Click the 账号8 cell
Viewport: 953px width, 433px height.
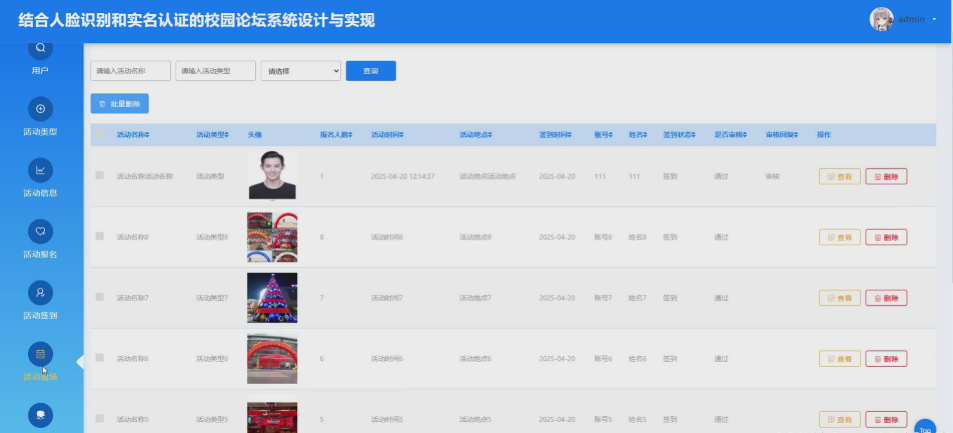coord(603,237)
